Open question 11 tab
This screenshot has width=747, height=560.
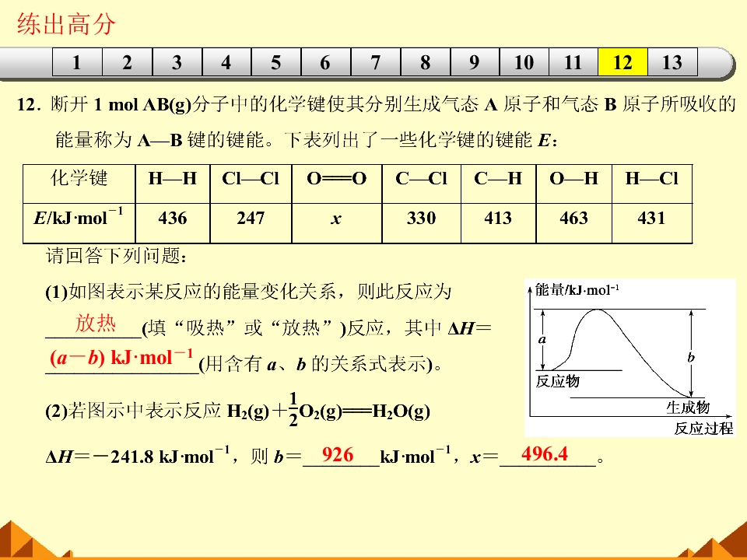pos(573,62)
